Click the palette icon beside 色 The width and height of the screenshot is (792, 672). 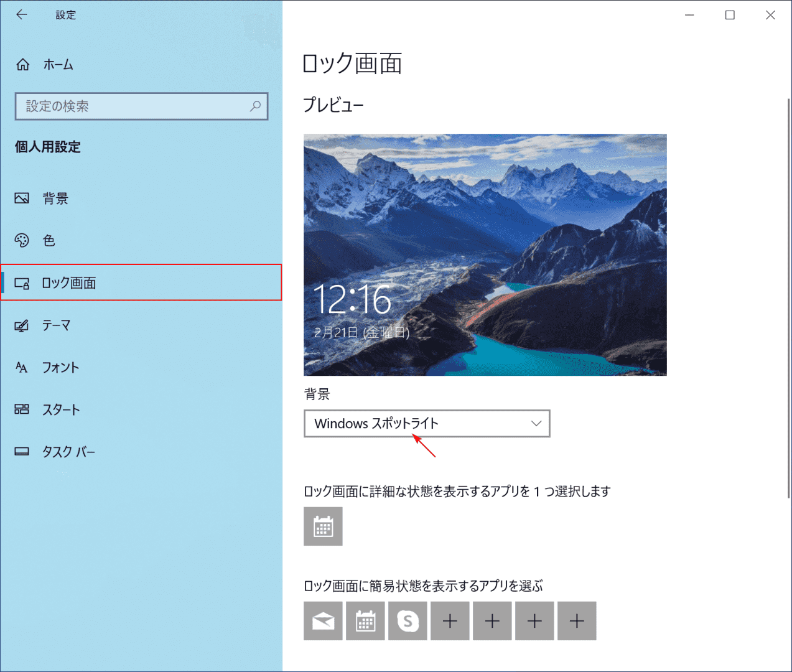coord(22,241)
